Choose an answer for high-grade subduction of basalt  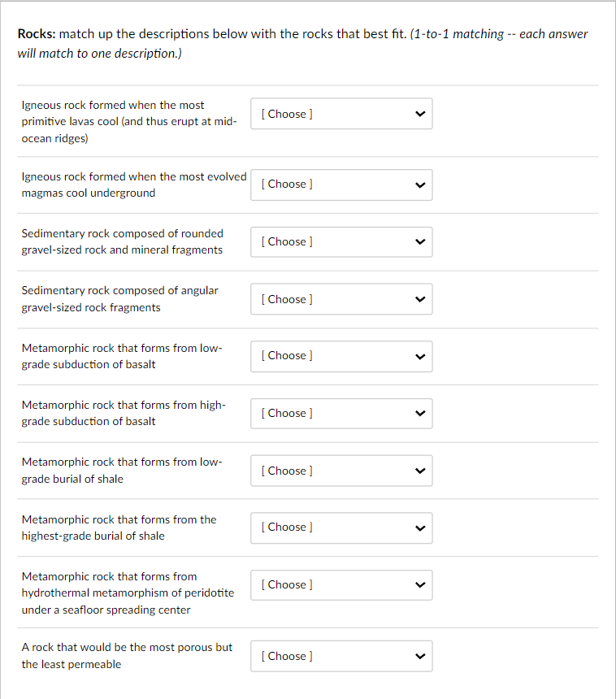point(341,413)
